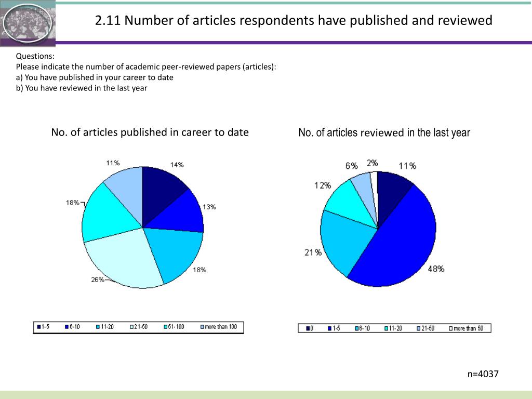This screenshot has width=532, height=399.
Task: Click the 21-50 swatch in the published legend
Action: (131, 327)
